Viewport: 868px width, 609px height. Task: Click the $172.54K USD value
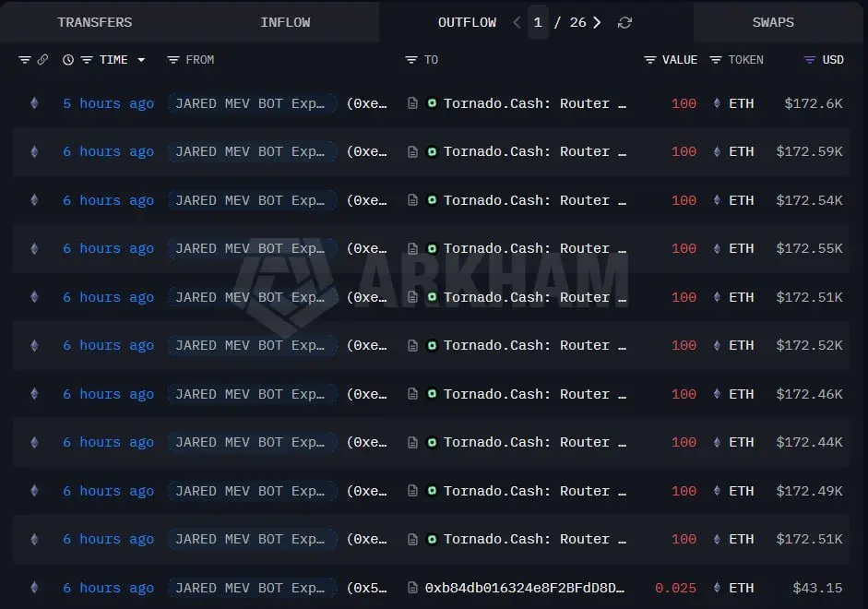pyautogui.click(x=809, y=200)
